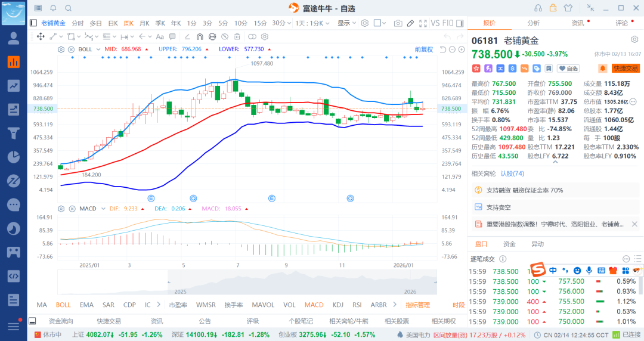
Task: Expand the chart to fullscreen
Action: coord(423,23)
